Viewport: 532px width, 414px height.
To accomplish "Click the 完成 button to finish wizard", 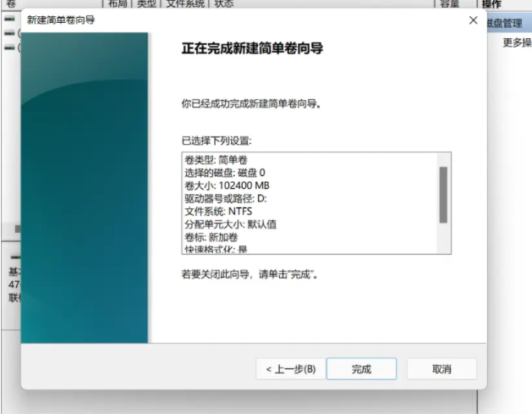I will pyautogui.click(x=361, y=369).
